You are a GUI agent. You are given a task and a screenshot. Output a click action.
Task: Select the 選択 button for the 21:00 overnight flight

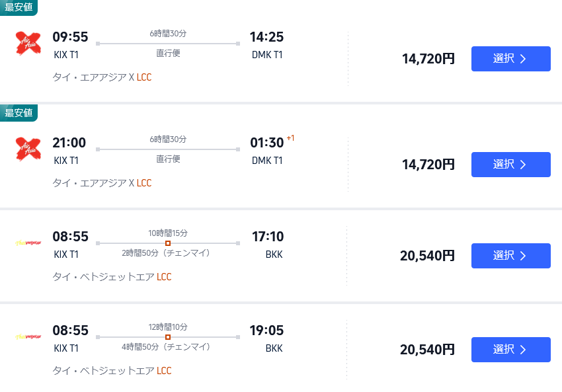(510, 164)
